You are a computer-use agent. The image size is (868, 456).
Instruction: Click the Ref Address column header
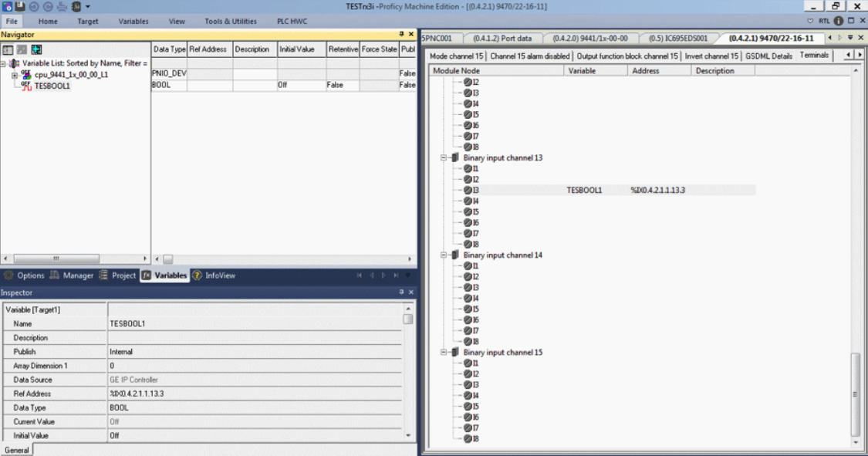(210, 49)
